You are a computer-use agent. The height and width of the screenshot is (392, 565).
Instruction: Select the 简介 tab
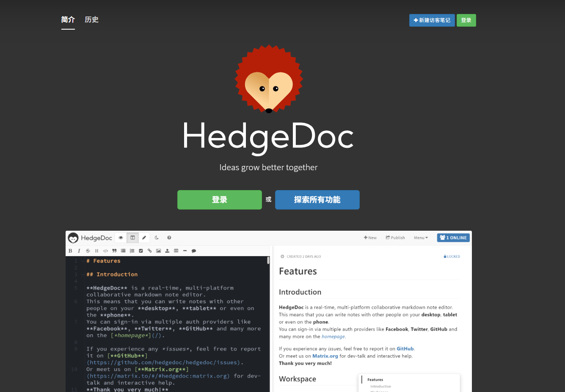point(68,19)
